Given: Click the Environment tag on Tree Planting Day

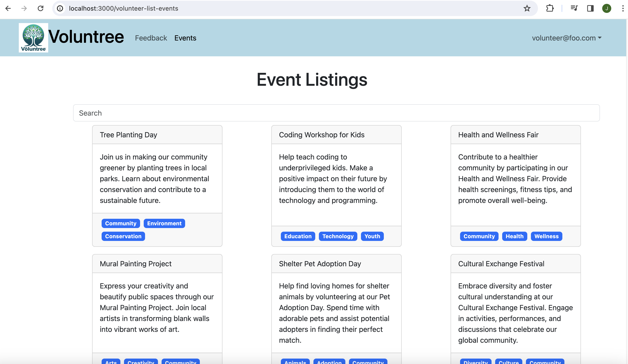Looking at the screenshot, I should (x=164, y=223).
